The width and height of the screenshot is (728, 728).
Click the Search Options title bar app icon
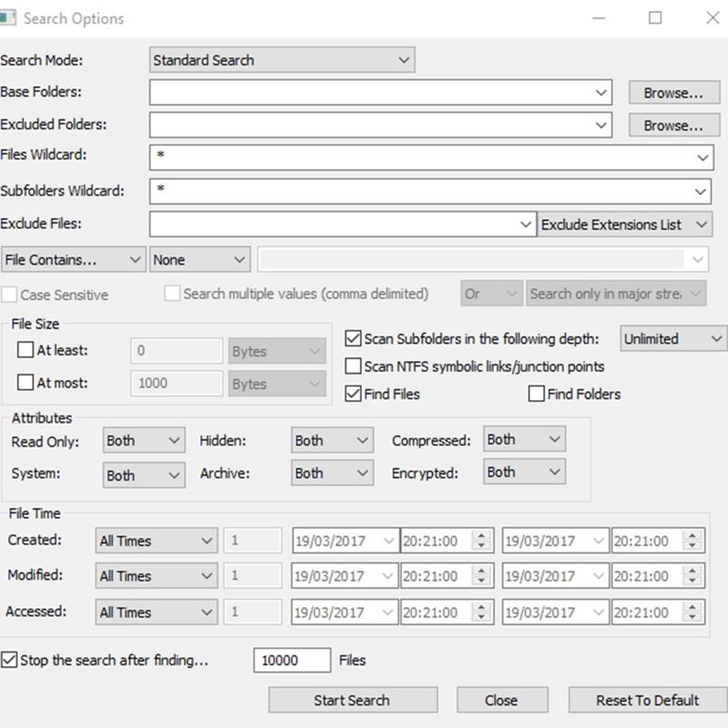(x=9, y=18)
